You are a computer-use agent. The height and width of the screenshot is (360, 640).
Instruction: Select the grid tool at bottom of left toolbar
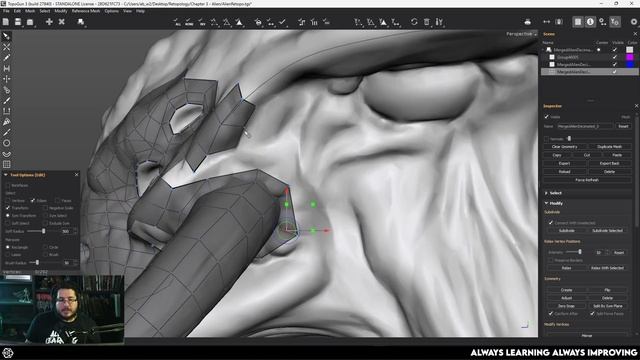pyautogui.click(x=7, y=164)
